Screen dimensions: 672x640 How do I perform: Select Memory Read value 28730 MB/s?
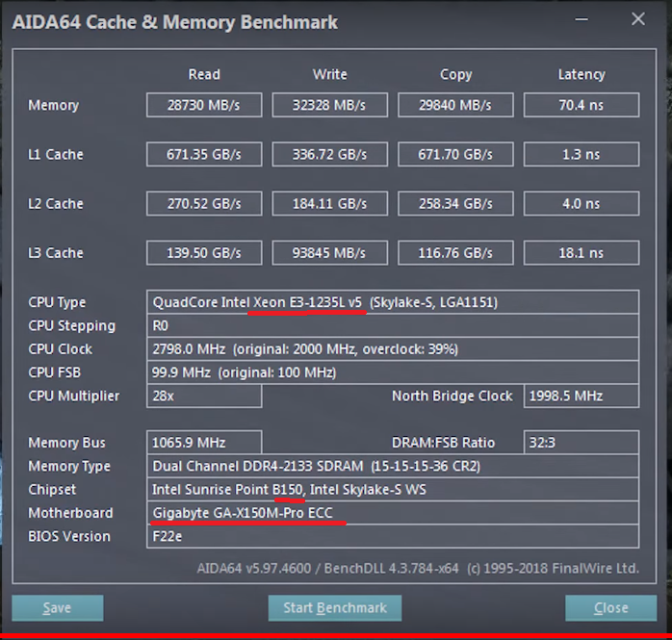coord(204,105)
